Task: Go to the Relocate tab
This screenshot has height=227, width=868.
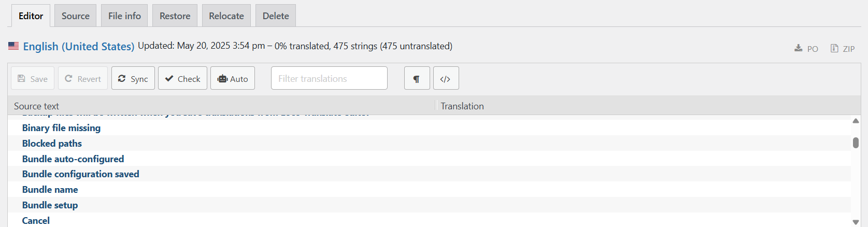Action: click(x=226, y=16)
